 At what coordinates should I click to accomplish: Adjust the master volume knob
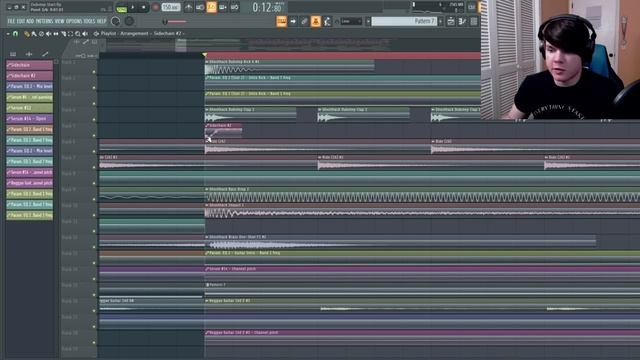click(x=116, y=21)
